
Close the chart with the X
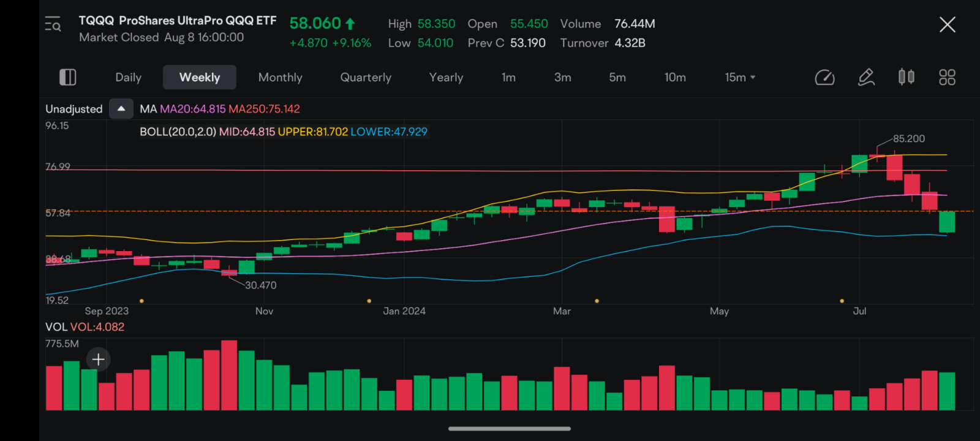(947, 24)
